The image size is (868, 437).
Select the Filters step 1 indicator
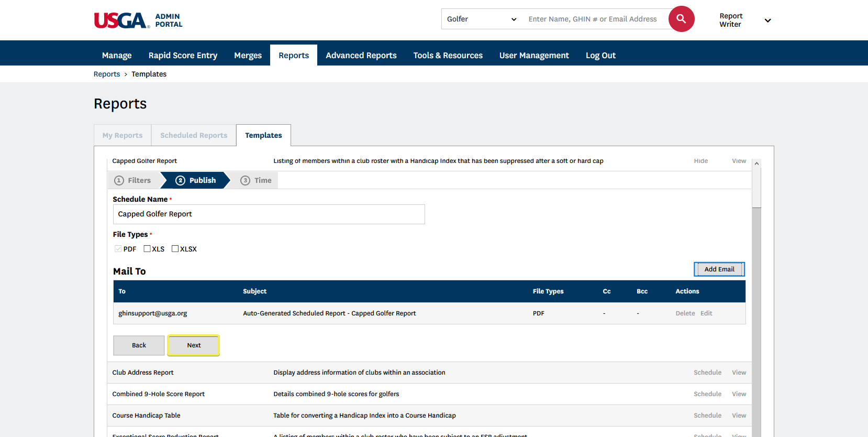pyautogui.click(x=133, y=180)
